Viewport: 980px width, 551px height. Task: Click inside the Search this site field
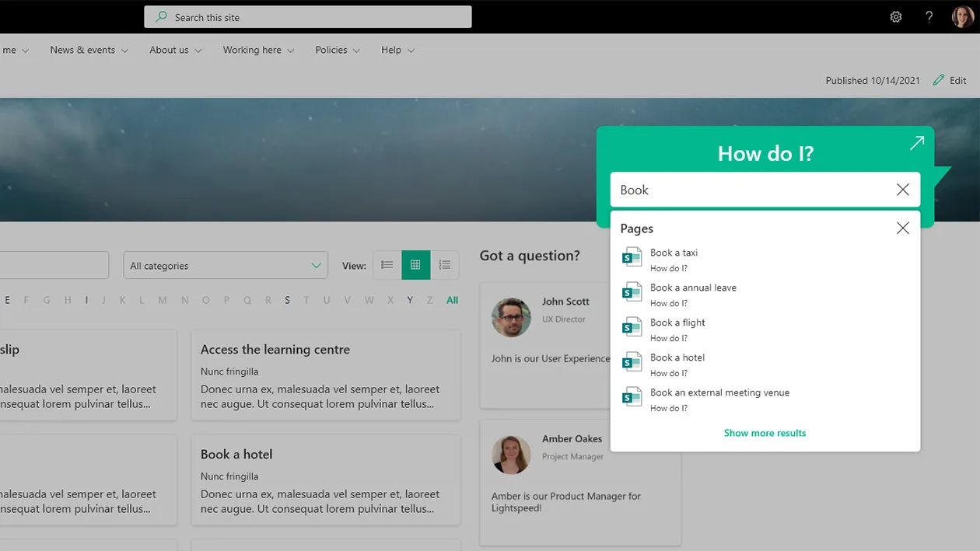pyautogui.click(x=307, y=16)
